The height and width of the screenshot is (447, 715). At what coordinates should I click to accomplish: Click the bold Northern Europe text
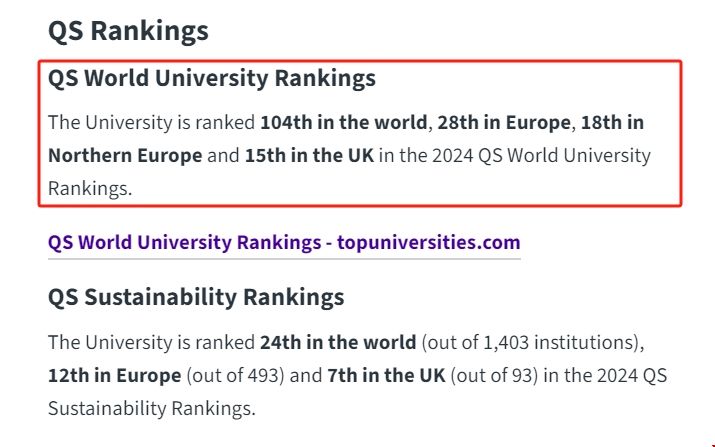(125, 156)
